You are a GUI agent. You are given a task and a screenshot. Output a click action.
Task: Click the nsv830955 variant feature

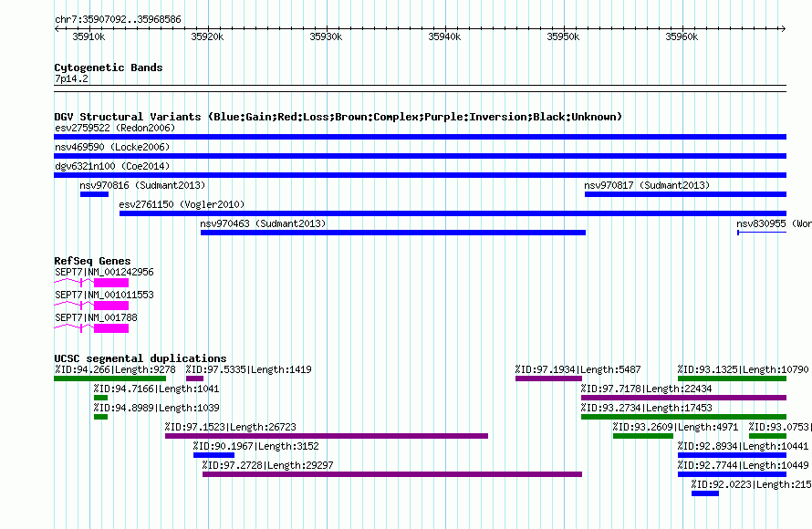coord(762,233)
